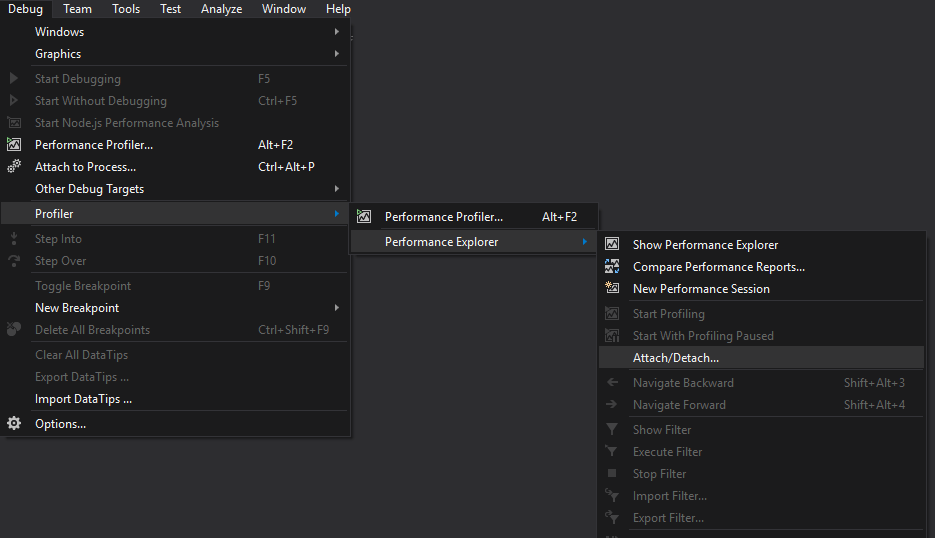Click the Shift+Alt+4 shortcut text
The height and width of the screenshot is (538, 935).
[x=874, y=405]
